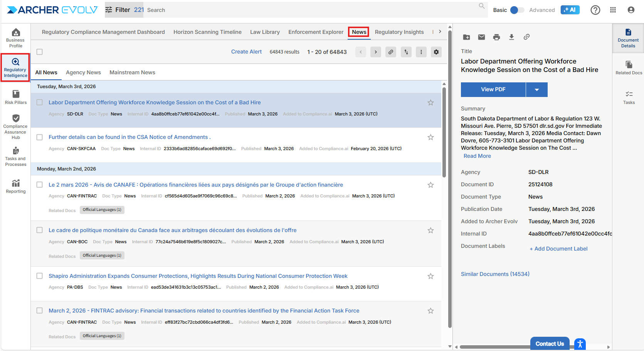Open results settings gear icon
This screenshot has height=351, width=644.
coord(436,52)
